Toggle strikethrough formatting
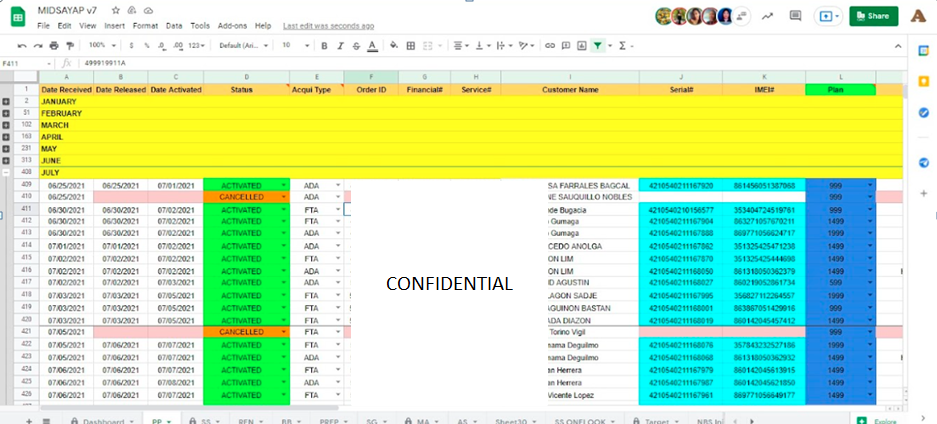This screenshot has height=424, width=937. click(x=356, y=45)
